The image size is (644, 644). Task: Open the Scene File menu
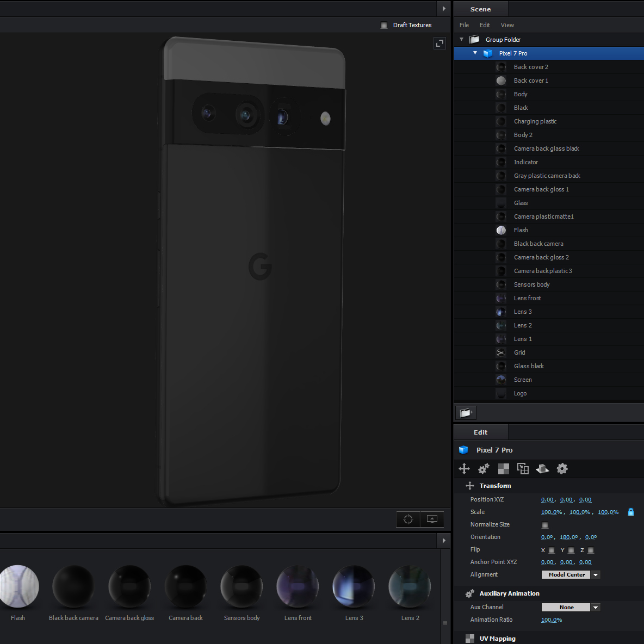click(464, 25)
